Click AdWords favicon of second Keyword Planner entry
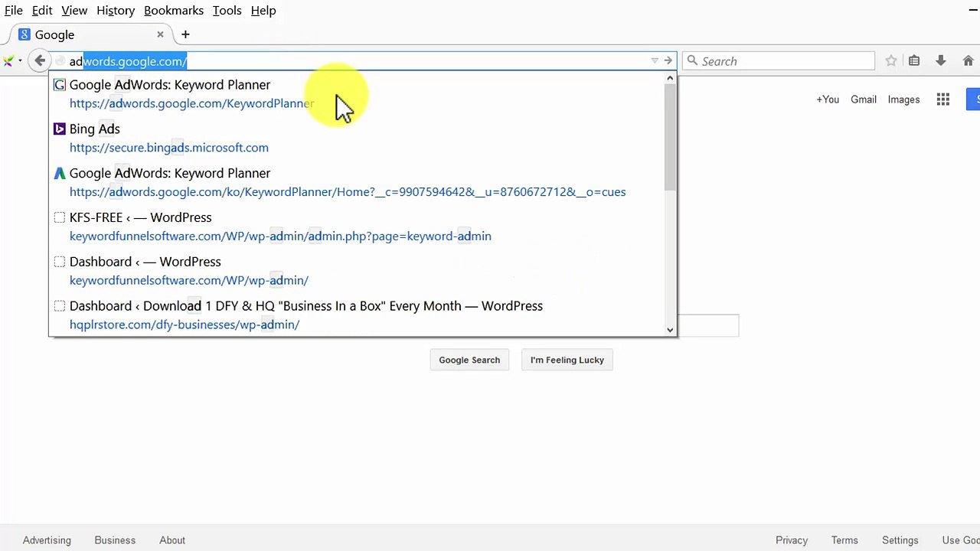The image size is (980, 551). 60,174
